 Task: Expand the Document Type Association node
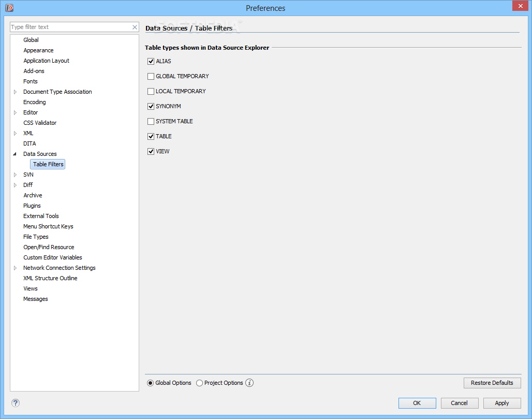pos(16,92)
